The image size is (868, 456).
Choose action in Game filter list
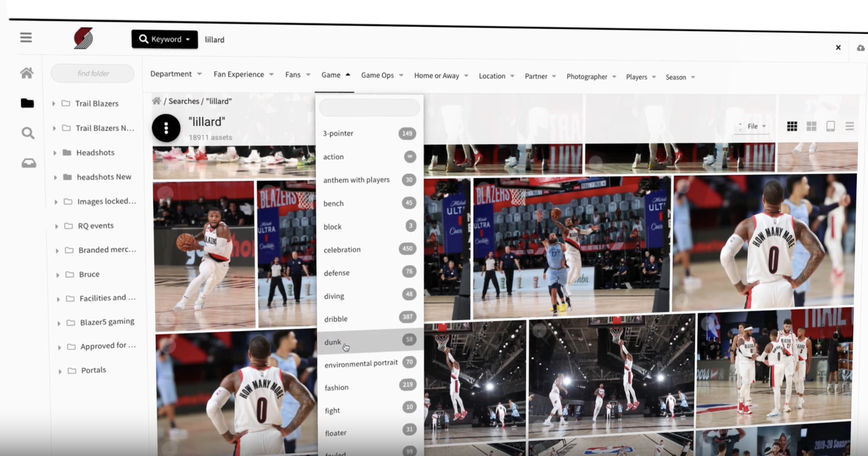370,156
